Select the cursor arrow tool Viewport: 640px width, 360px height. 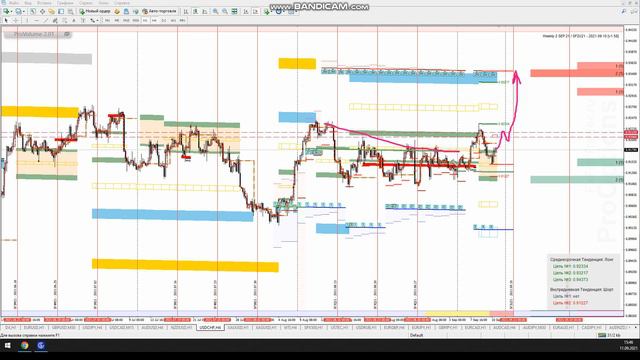[x=6, y=20]
